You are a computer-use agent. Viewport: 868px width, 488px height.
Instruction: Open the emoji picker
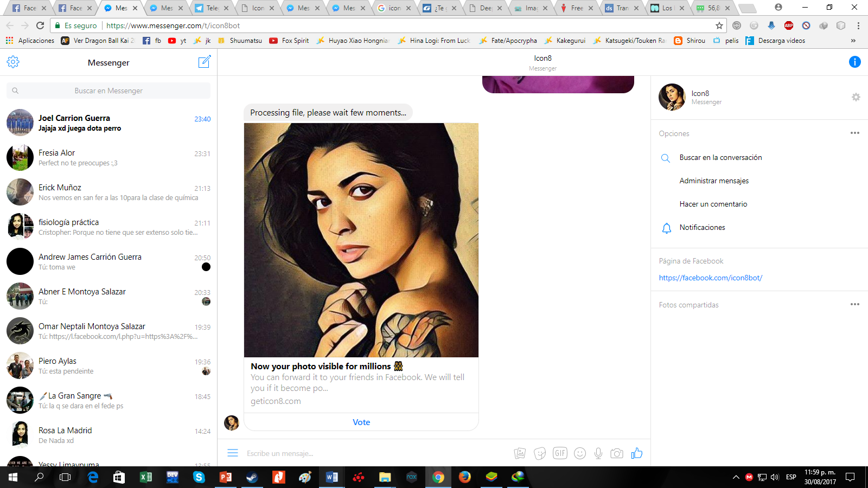coord(580,453)
